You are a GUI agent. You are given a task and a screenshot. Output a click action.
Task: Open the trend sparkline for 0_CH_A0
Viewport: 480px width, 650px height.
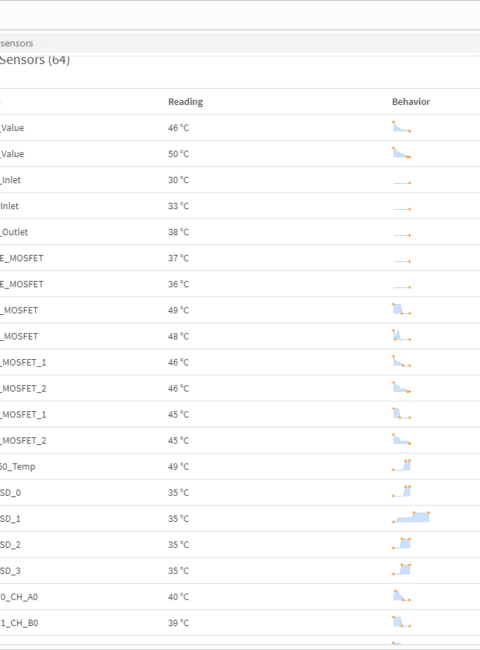[x=402, y=596]
